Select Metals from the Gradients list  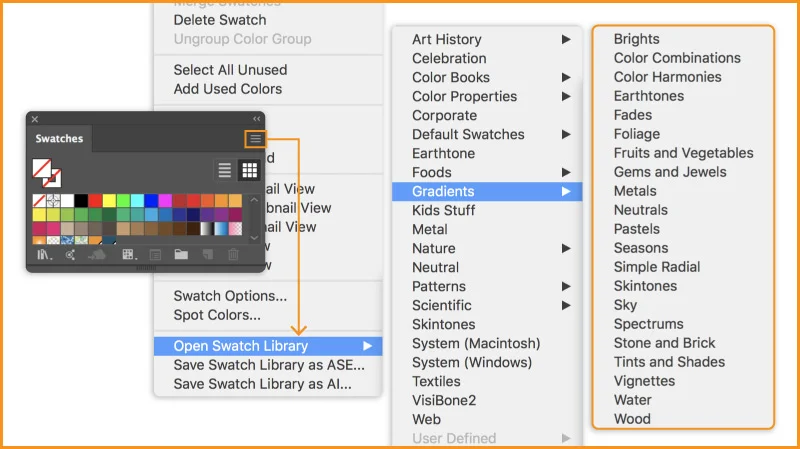[635, 191]
